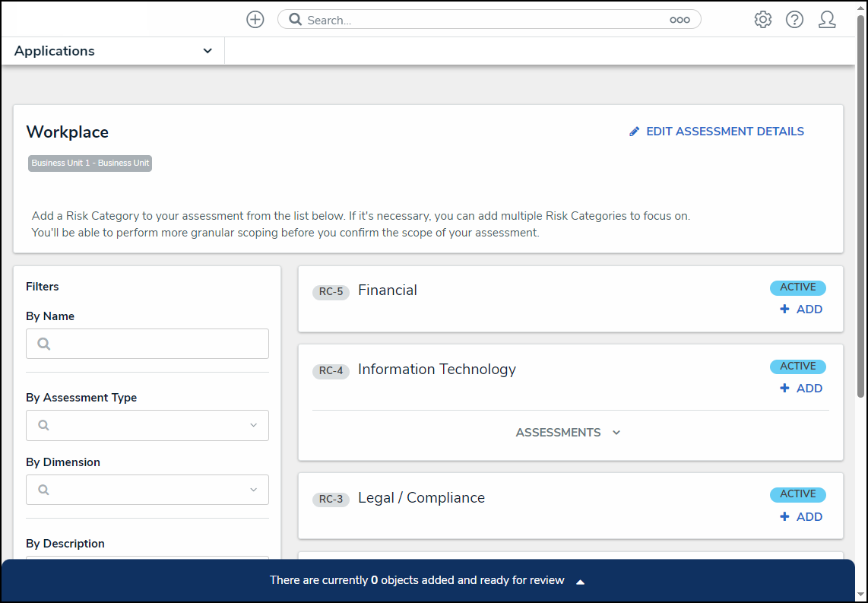Add the Financial risk category
The width and height of the screenshot is (868, 603).
[801, 309]
